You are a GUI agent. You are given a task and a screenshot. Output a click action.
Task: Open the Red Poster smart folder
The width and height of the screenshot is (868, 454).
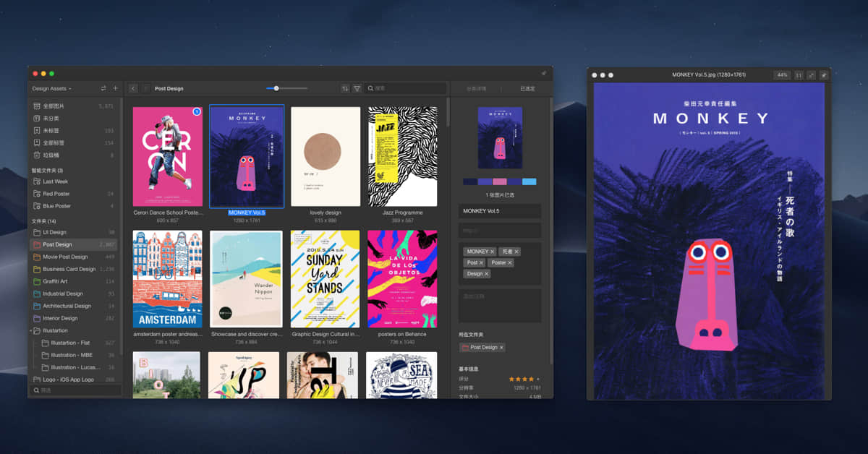tap(74, 194)
